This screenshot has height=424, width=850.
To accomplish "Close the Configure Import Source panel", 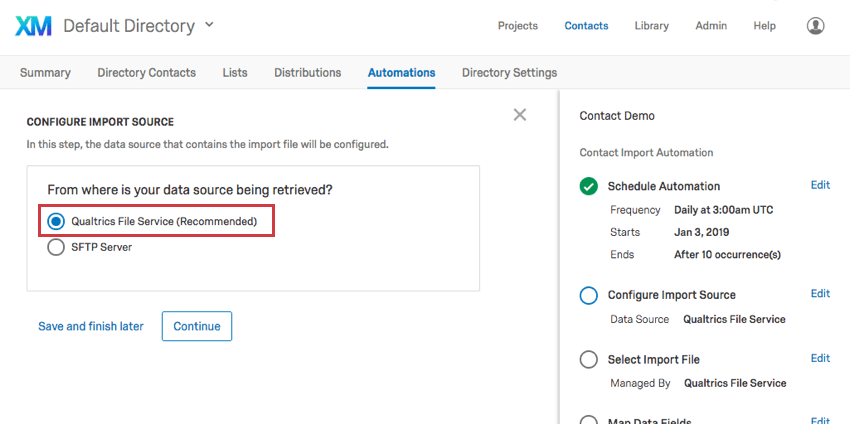I will tap(520, 115).
